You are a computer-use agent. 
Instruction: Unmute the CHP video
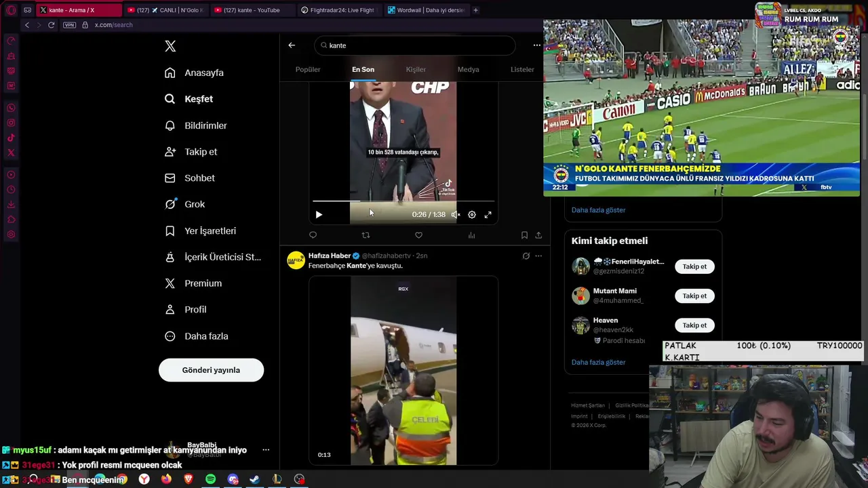456,215
